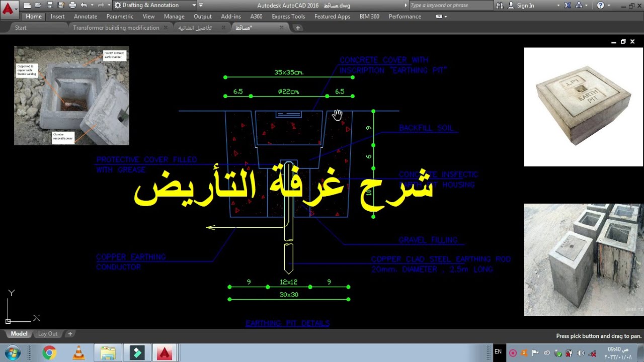Image resolution: width=644 pixels, height=362 pixels.
Task: Click the Undo arrow icon
Action: 84,5
